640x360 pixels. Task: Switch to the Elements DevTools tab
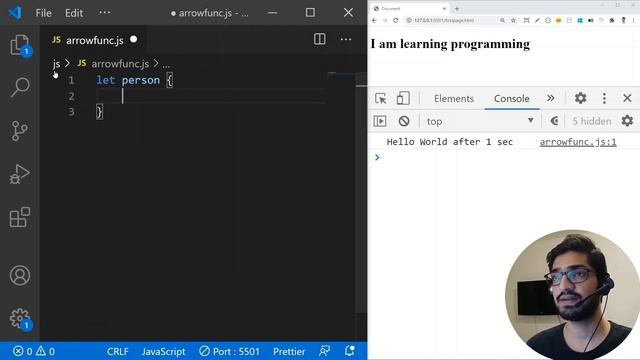tap(454, 98)
